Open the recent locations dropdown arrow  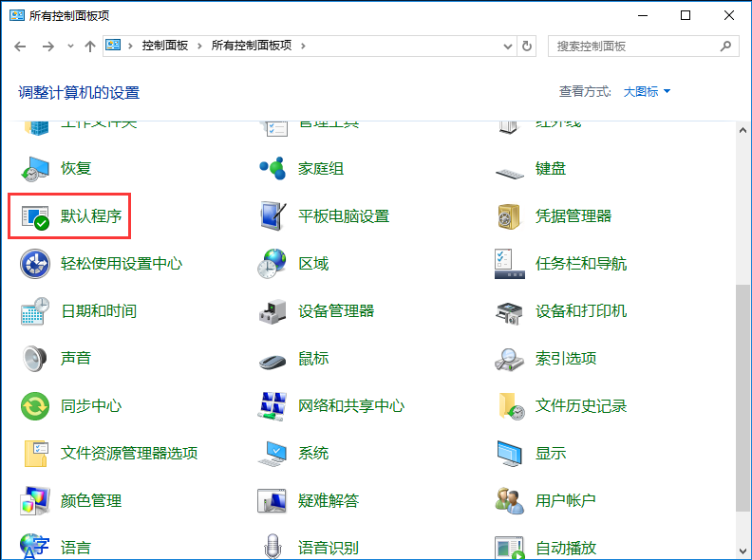coord(70,46)
